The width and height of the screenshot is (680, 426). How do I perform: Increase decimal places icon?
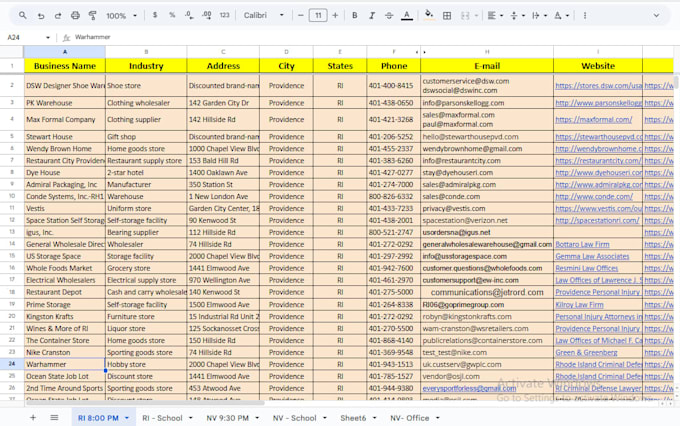[207, 15]
